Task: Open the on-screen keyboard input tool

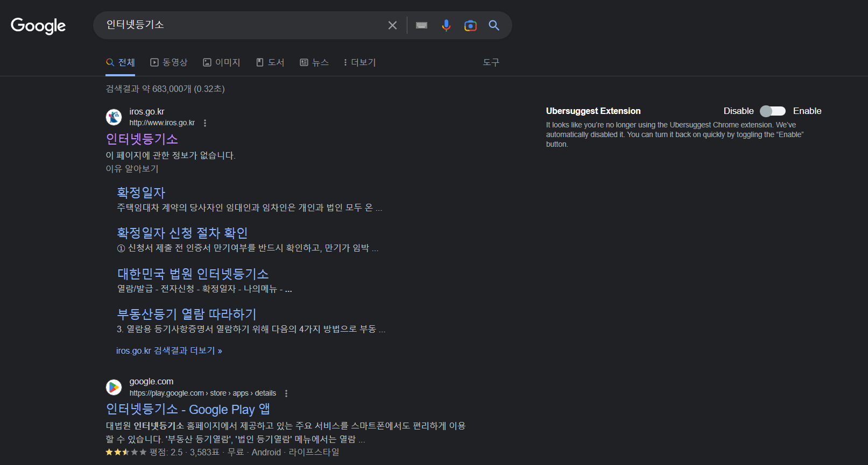Action: (x=421, y=25)
